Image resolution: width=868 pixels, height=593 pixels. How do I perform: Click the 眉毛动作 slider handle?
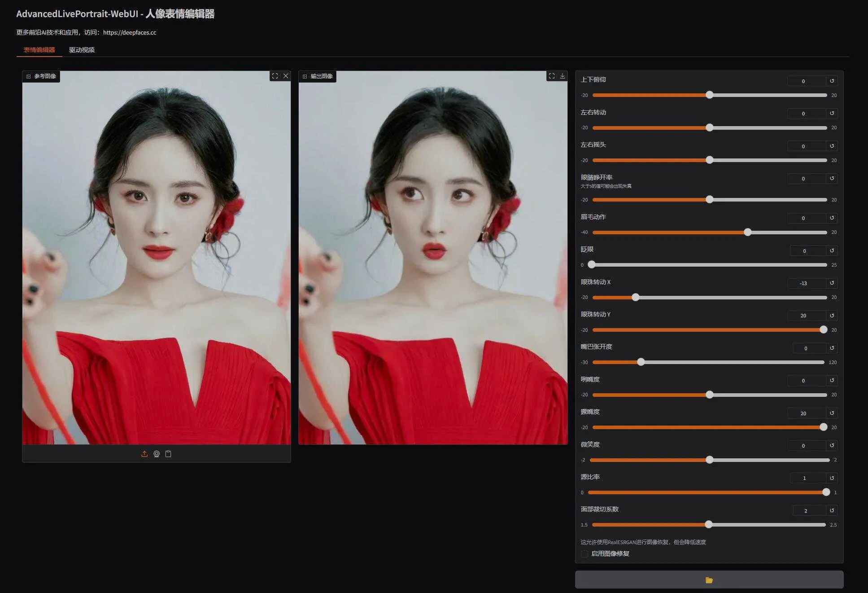coord(747,232)
